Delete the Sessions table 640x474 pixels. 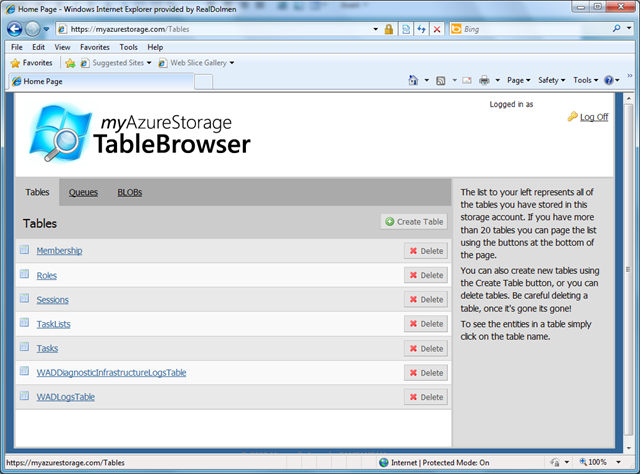tap(426, 299)
